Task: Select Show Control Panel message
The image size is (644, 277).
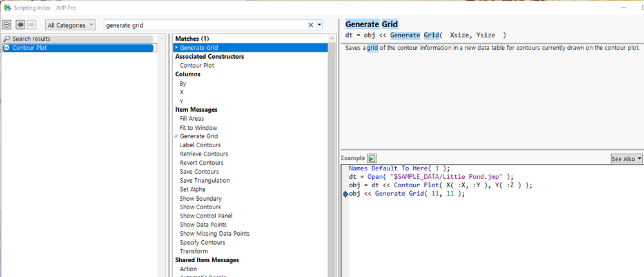Action: click(x=206, y=216)
